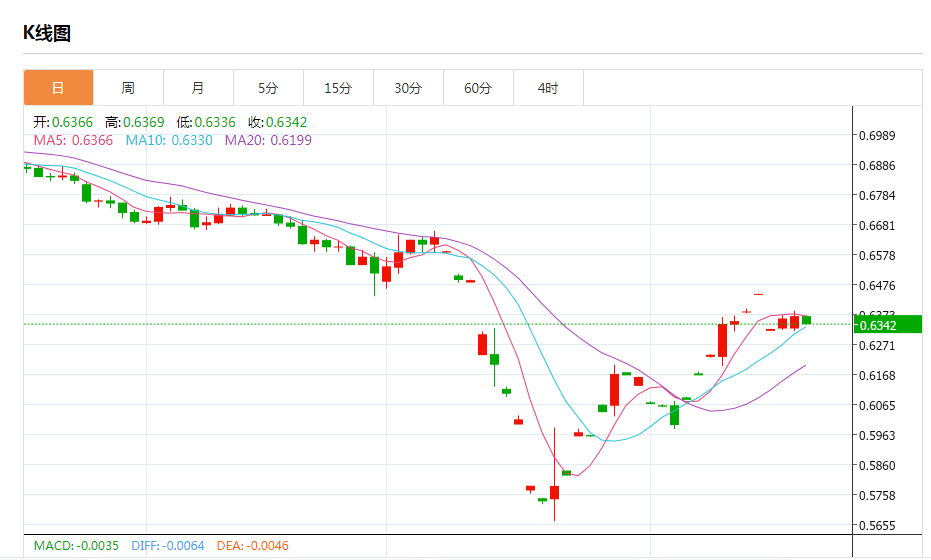931x560 pixels.
Task: Show the 5分 five-minute chart
Action: click(268, 88)
